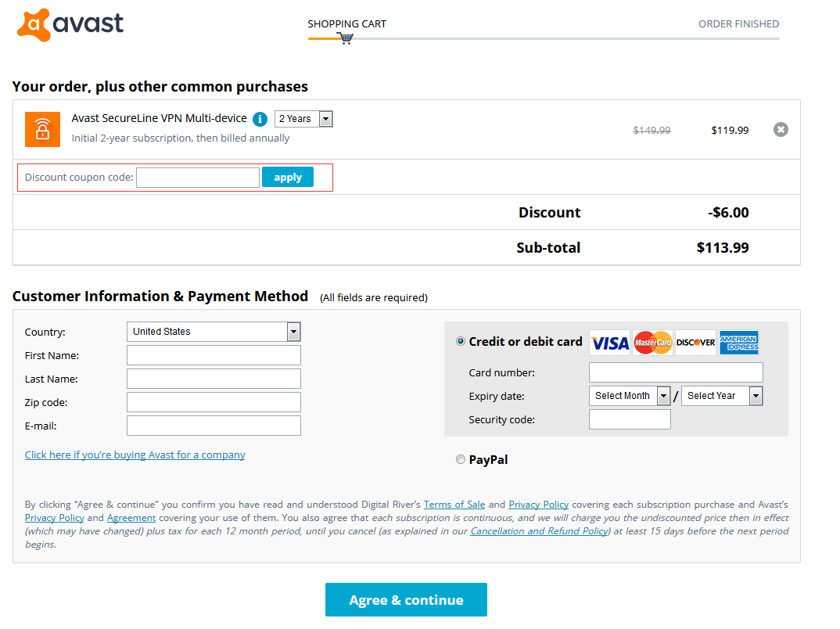Click the Order Finished step label

pyautogui.click(x=739, y=24)
